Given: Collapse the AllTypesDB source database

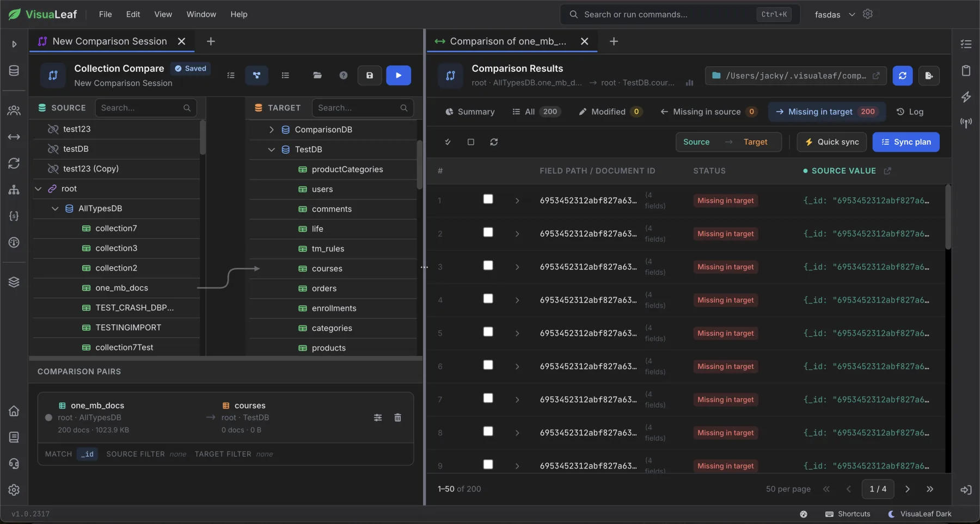Looking at the screenshot, I should click(x=55, y=208).
